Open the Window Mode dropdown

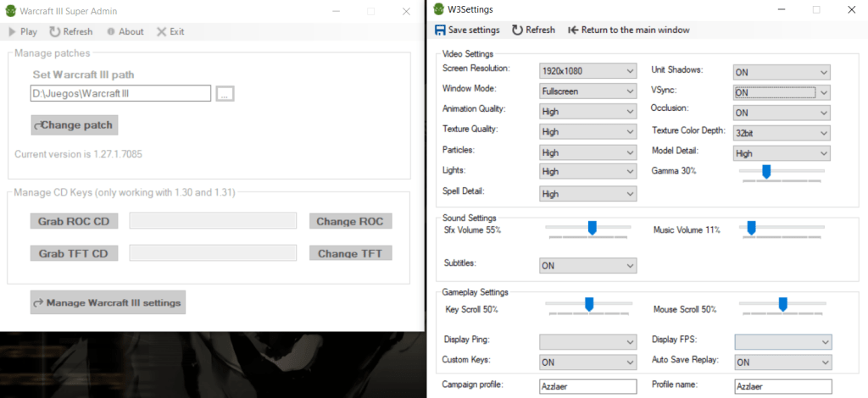(x=588, y=91)
